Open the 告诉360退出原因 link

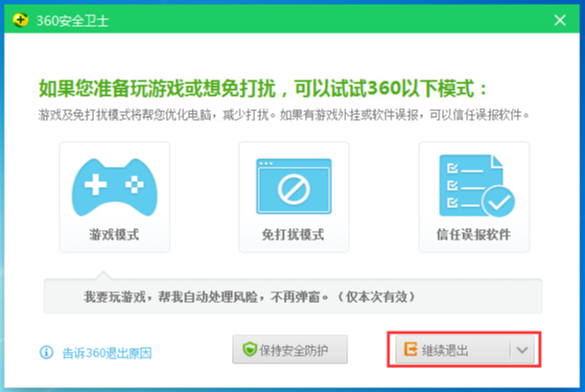click(106, 352)
